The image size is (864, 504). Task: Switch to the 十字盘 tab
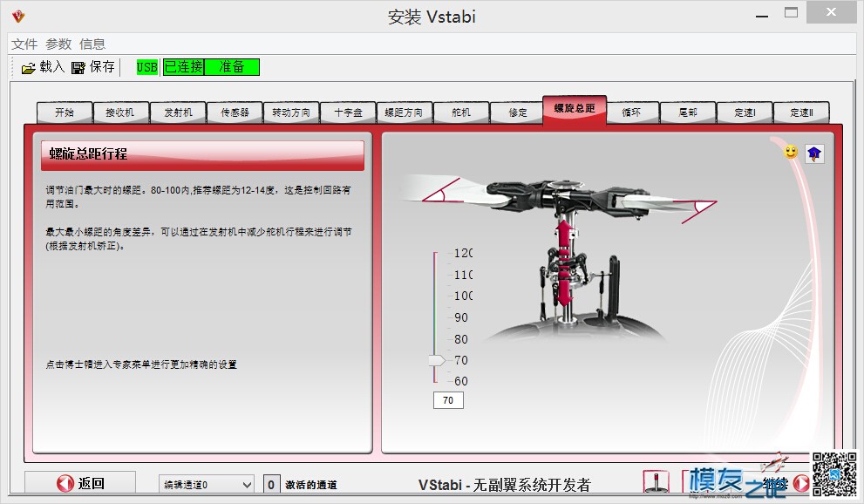click(x=348, y=112)
